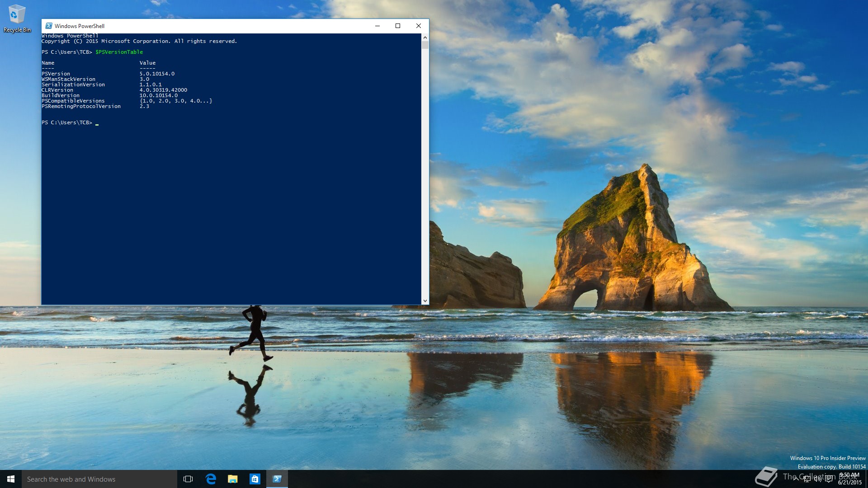Minimize the Windows PowerShell window

[x=377, y=26]
